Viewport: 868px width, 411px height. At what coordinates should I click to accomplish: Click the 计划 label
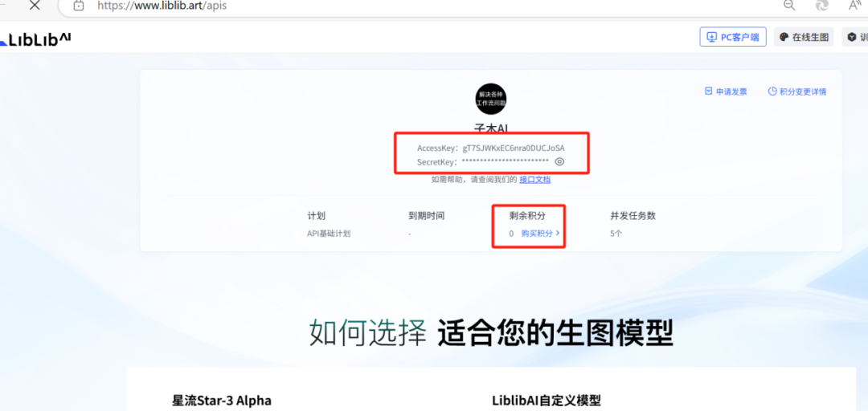coord(316,216)
